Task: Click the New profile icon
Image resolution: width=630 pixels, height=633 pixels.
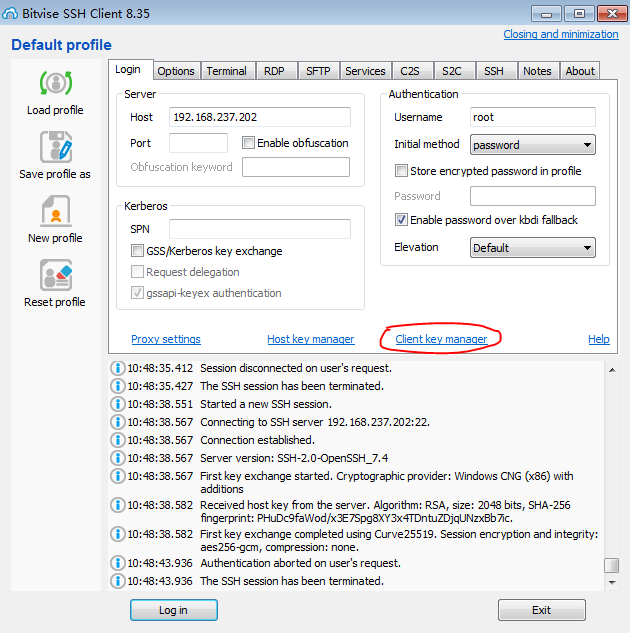Action: (56, 211)
